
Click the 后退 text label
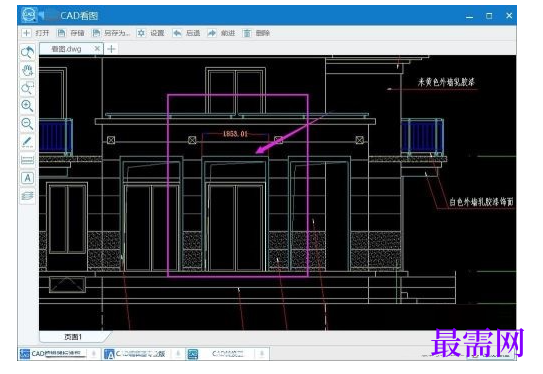[193, 33]
